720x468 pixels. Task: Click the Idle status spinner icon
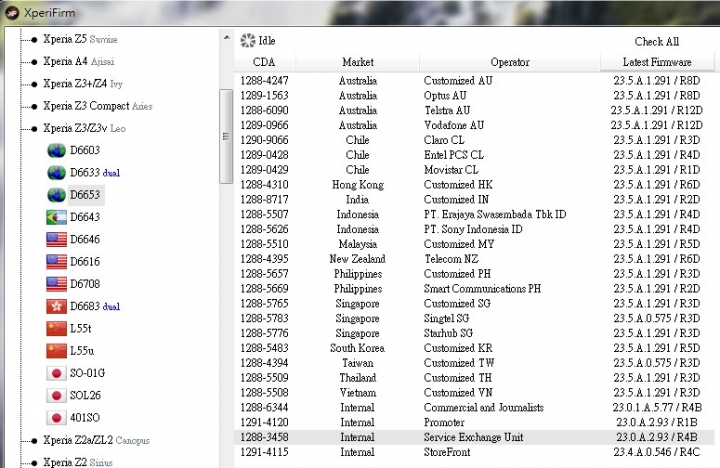pyautogui.click(x=248, y=40)
